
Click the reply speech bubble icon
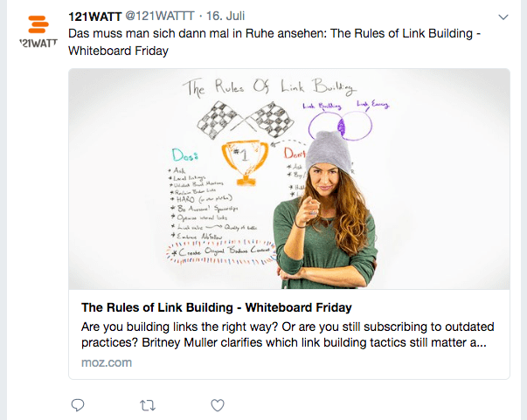(78, 405)
